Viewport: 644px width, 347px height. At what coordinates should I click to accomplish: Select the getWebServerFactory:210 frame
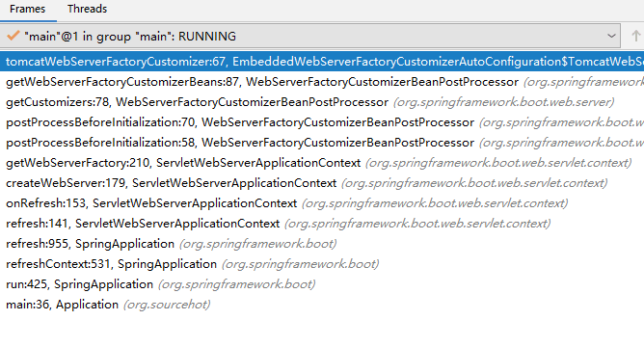(322, 163)
